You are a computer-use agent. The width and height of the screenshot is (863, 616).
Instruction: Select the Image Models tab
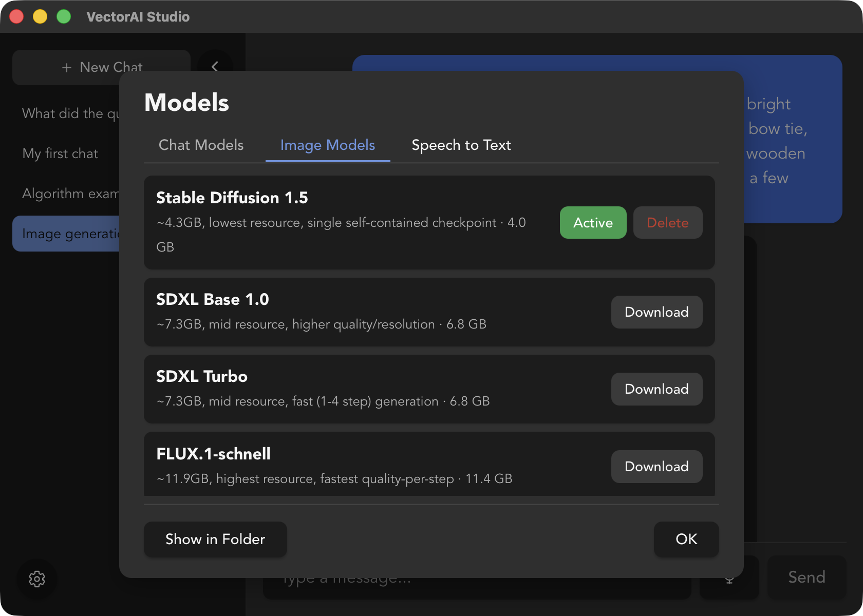[328, 145]
